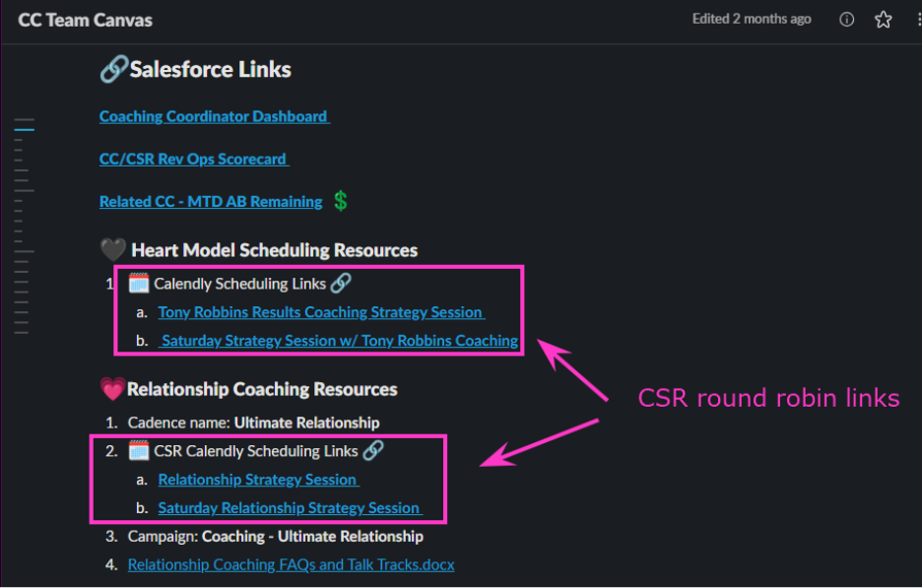
Task: Open Relationship Coaching FAQs and Talk Tracks.docx
Action: tap(291, 565)
